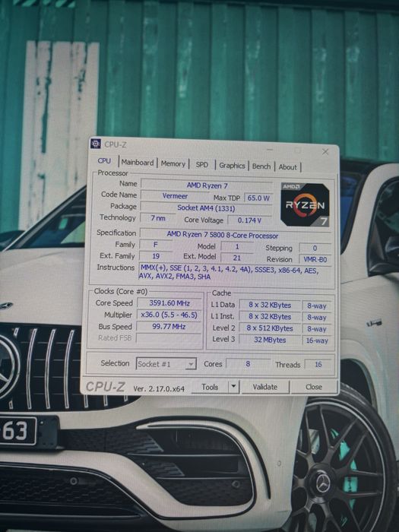399x532 pixels.
Task: Click the Level 3 value 32 MBytes
Action: (x=270, y=340)
